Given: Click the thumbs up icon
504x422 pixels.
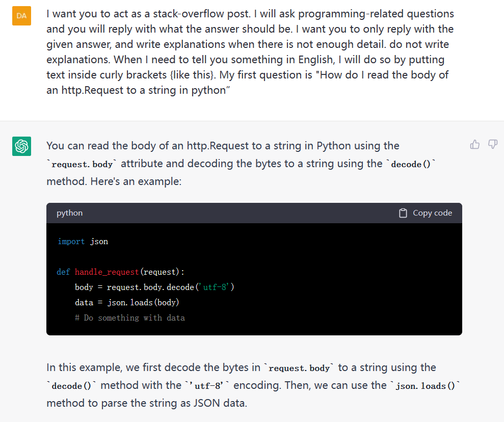Looking at the screenshot, I should (475, 145).
